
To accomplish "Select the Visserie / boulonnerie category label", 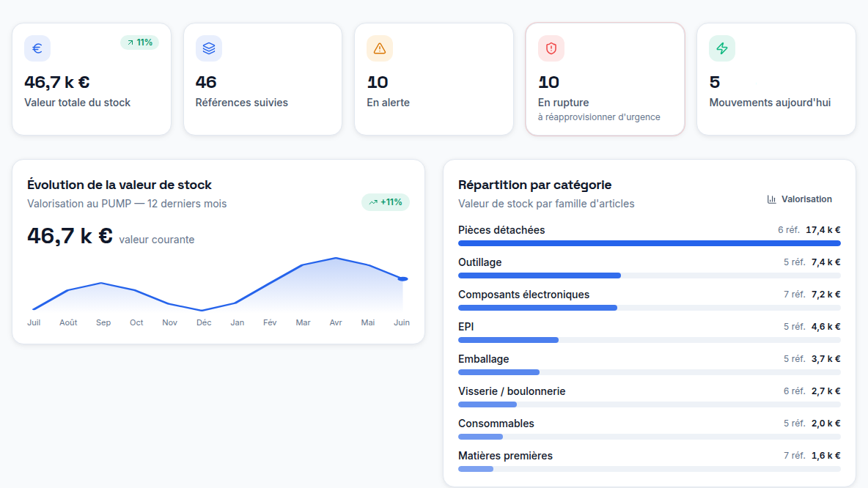I will (512, 391).
